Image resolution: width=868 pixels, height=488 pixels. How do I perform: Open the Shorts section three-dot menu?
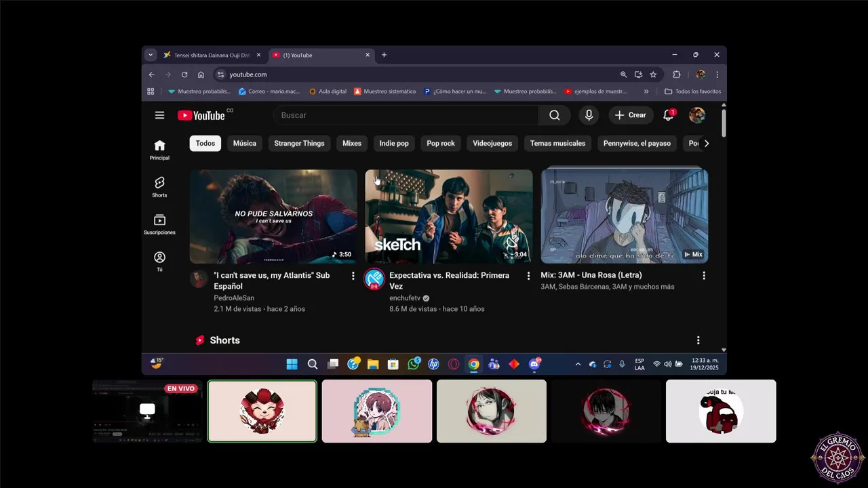(x=698, y=340)
